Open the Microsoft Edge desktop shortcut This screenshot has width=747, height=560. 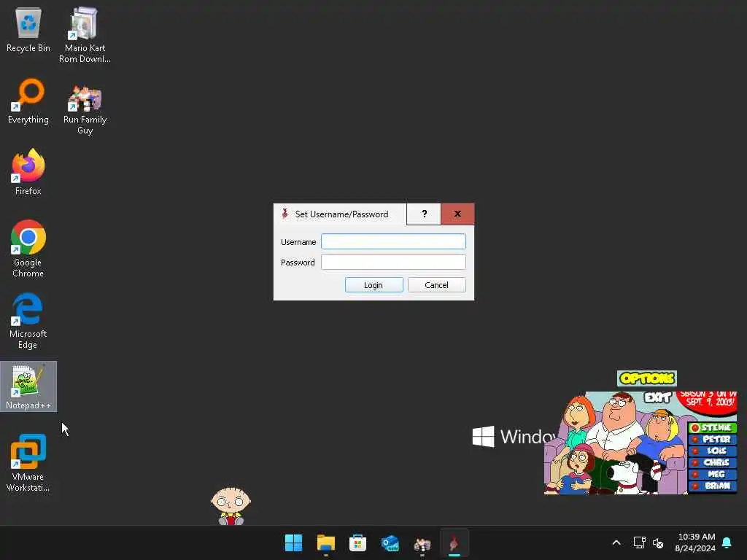[x=28, y=321]
